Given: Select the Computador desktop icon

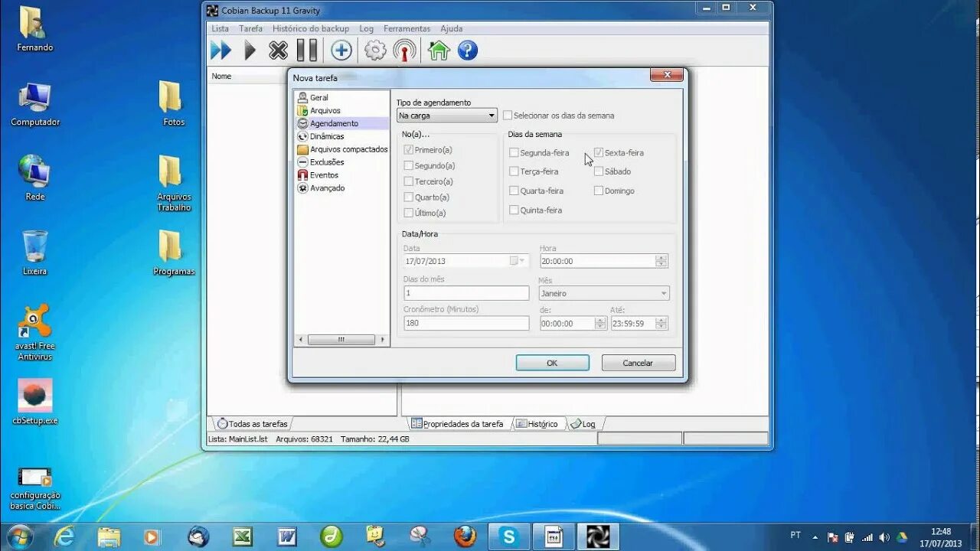Looking at the screenshot, I should click(x=34, y=104).
